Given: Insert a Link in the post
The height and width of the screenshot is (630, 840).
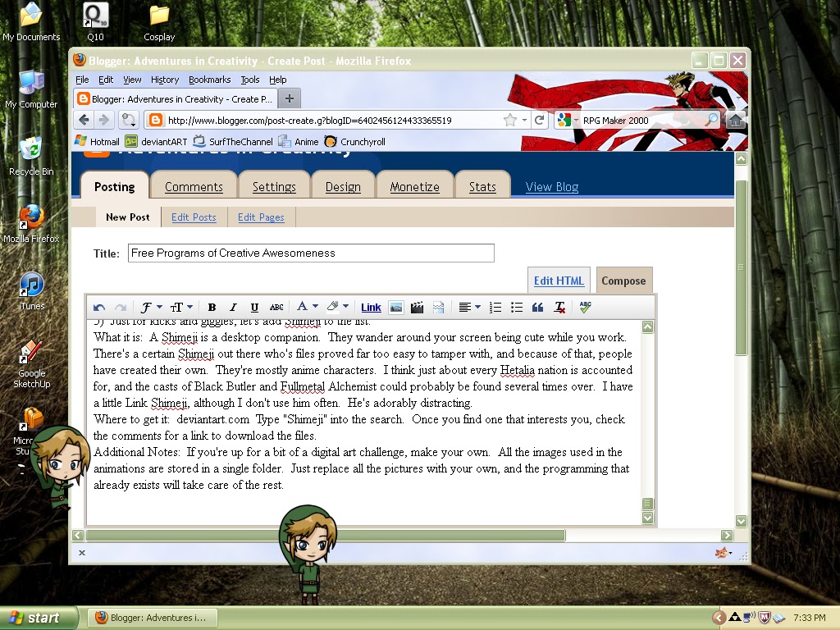Looking at the screenshot, I should [x=371, y=308].
